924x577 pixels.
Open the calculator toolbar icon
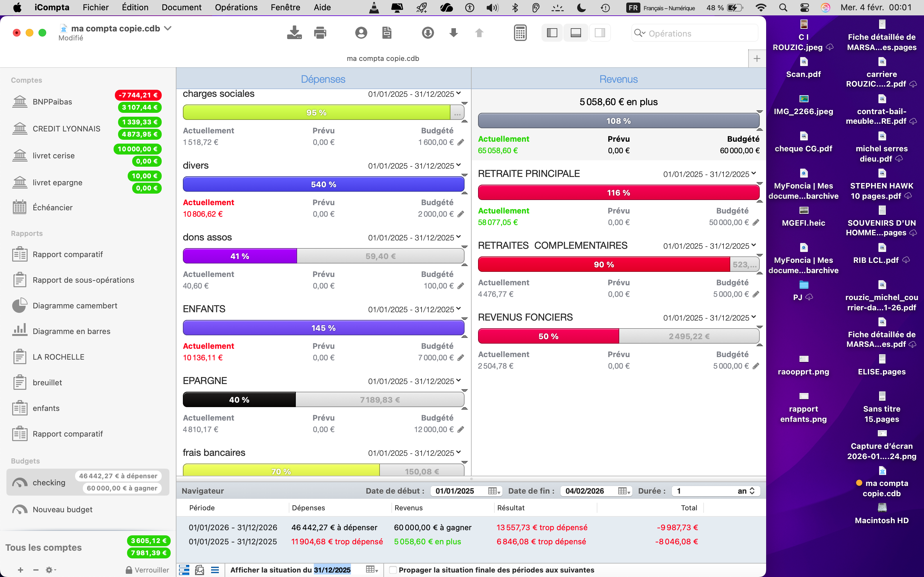pos(520,33)
